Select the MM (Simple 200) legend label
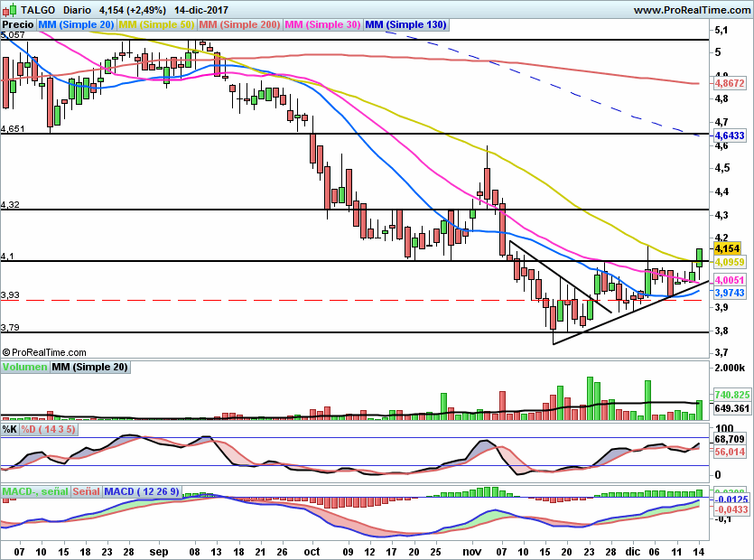Image resolution: width=754 pixels, height=560 pixels. tap(239, 24)
